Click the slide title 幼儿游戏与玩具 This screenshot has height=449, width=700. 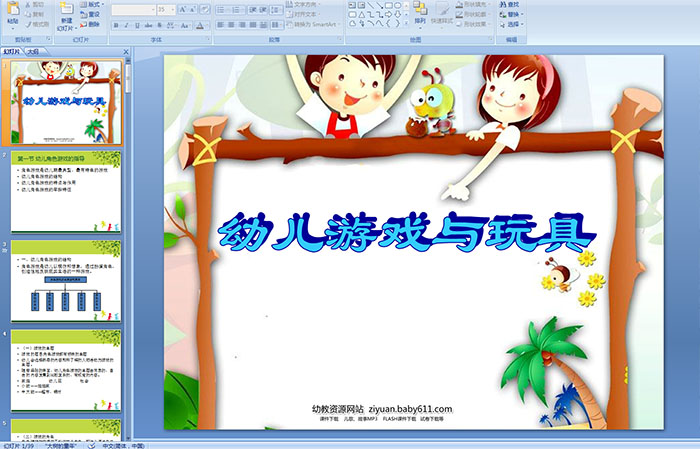[x=407, y=232]
